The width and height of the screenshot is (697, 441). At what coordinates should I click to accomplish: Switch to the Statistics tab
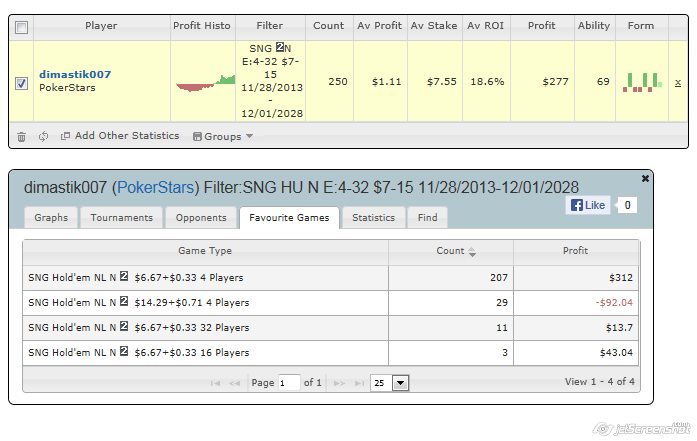373,218
